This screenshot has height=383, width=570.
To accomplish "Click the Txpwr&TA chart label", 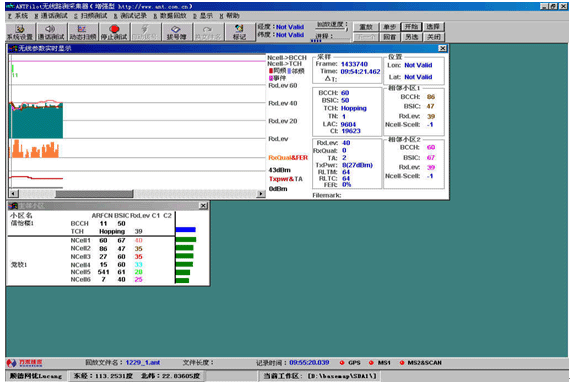I will (x=286, y=179).
